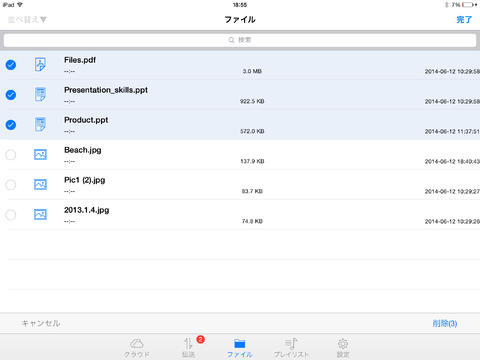The image size is (480, 360).
Task: Tap the image icon for Pic1 (2).jpg
Action: coord(40,184)
